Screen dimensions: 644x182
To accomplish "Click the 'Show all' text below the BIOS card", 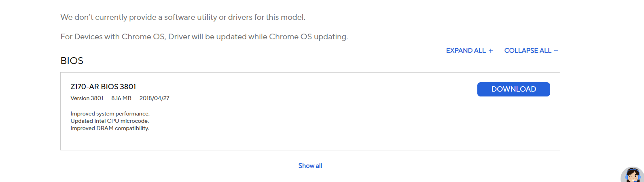I will point(310,166).
